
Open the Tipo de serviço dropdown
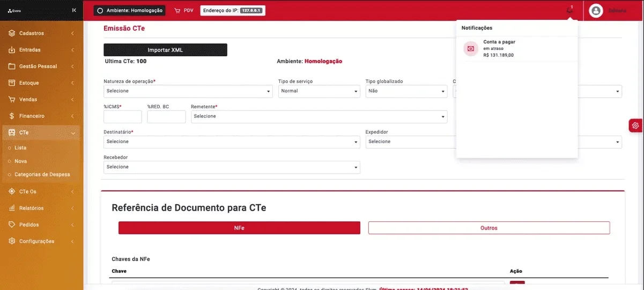pos(319,91)
